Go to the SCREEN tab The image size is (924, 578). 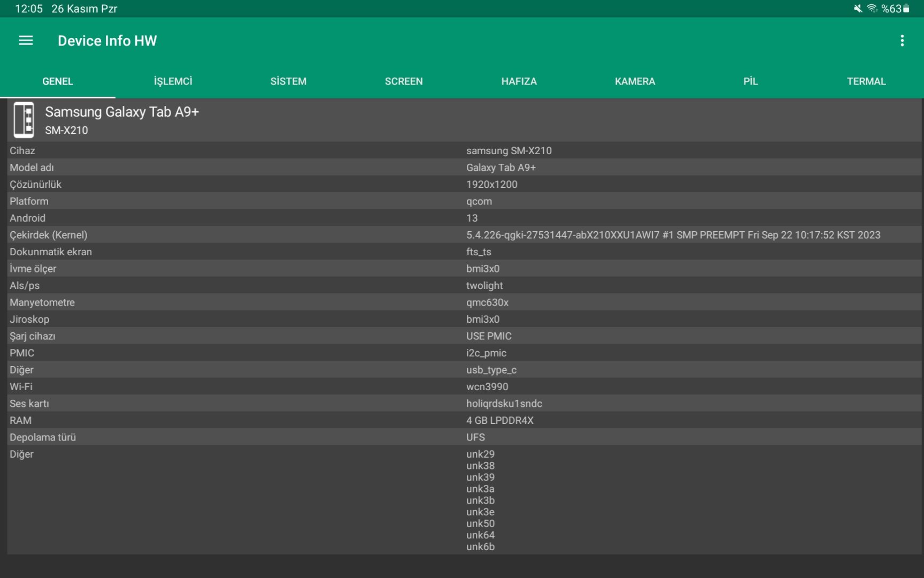pyautogui.click(x=404, y=81)
